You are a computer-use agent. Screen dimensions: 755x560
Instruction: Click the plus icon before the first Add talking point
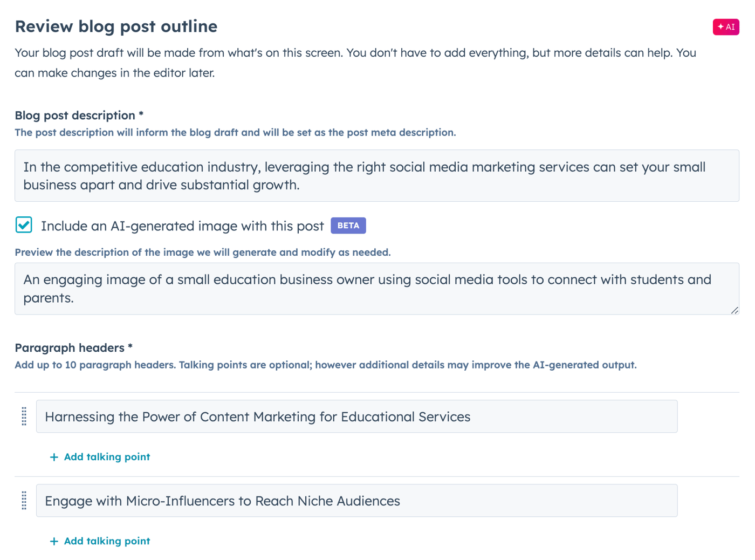pos(53,456)
